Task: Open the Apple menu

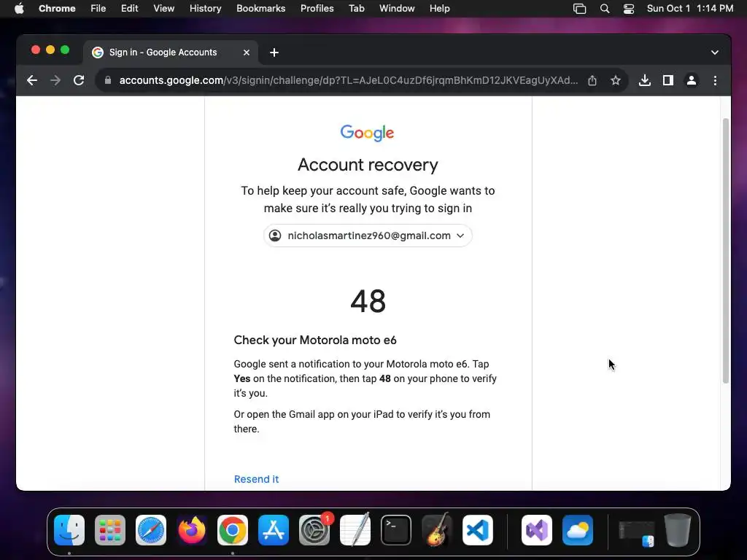Action: point(19,9)
